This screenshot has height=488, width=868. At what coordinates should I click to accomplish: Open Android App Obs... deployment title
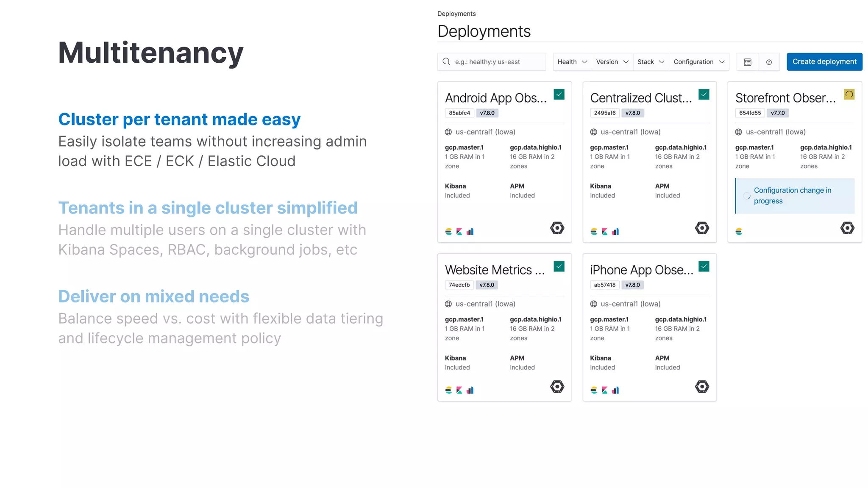[x=496, y=98]
